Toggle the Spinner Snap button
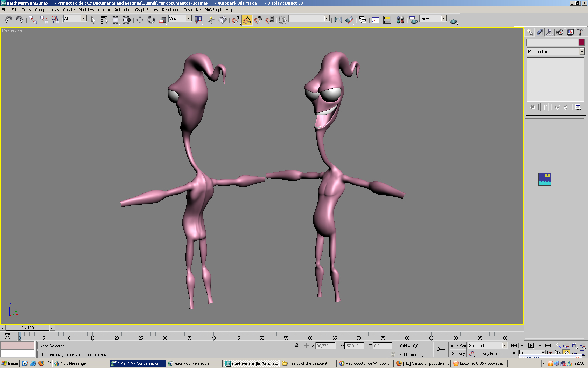 click(x=269, y=20)
